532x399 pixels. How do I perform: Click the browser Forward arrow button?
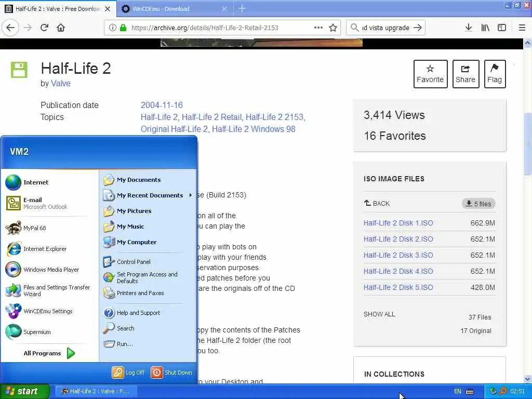click(28, 28)
